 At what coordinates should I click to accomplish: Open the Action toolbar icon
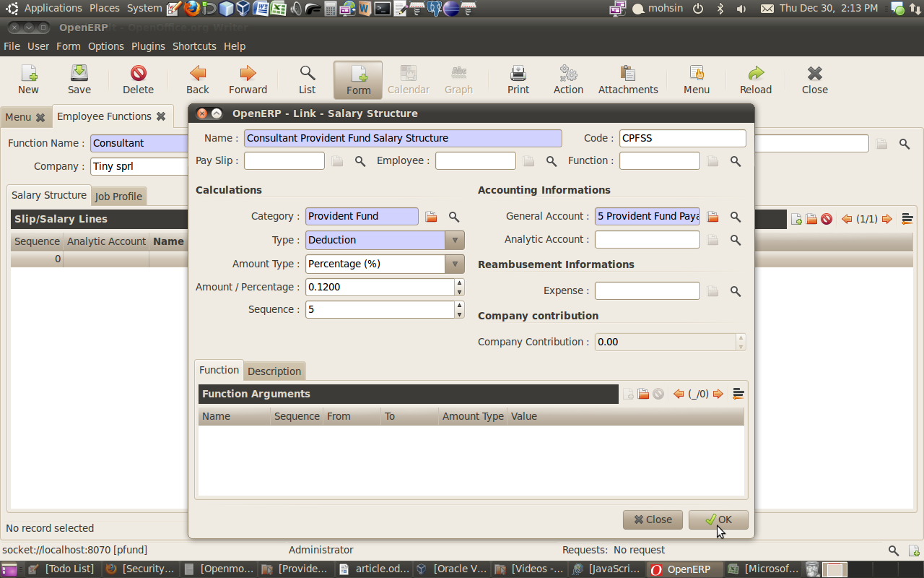568,79
